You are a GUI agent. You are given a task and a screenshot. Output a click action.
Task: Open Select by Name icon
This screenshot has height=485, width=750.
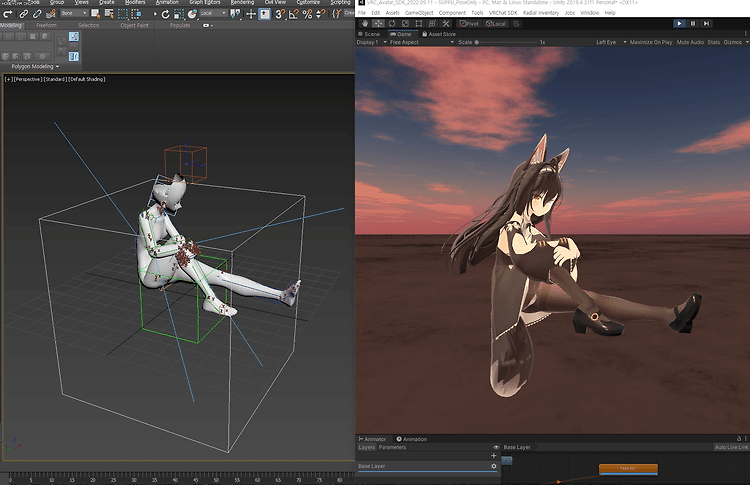pos(109,14)
